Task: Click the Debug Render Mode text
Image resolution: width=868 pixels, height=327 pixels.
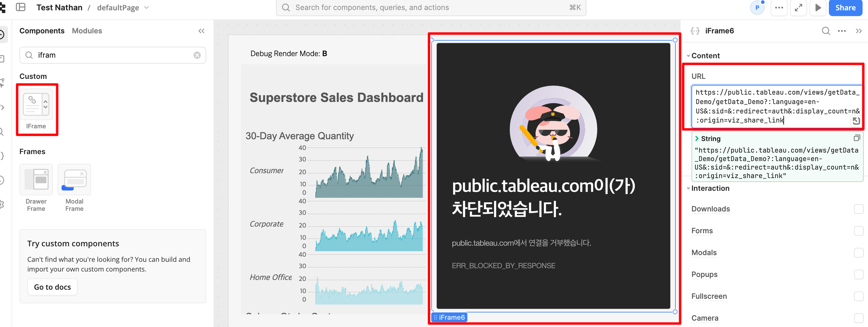Action: coord(288,54)
